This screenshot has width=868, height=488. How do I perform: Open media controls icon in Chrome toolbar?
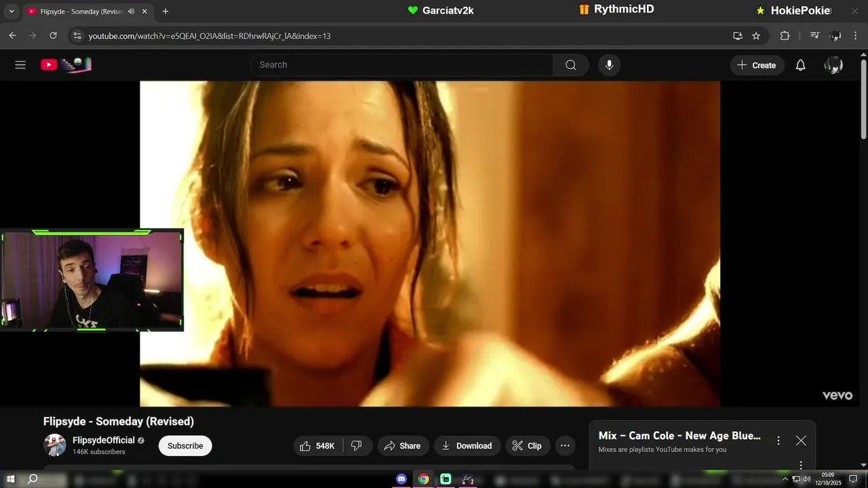click(x=815, y=36)
